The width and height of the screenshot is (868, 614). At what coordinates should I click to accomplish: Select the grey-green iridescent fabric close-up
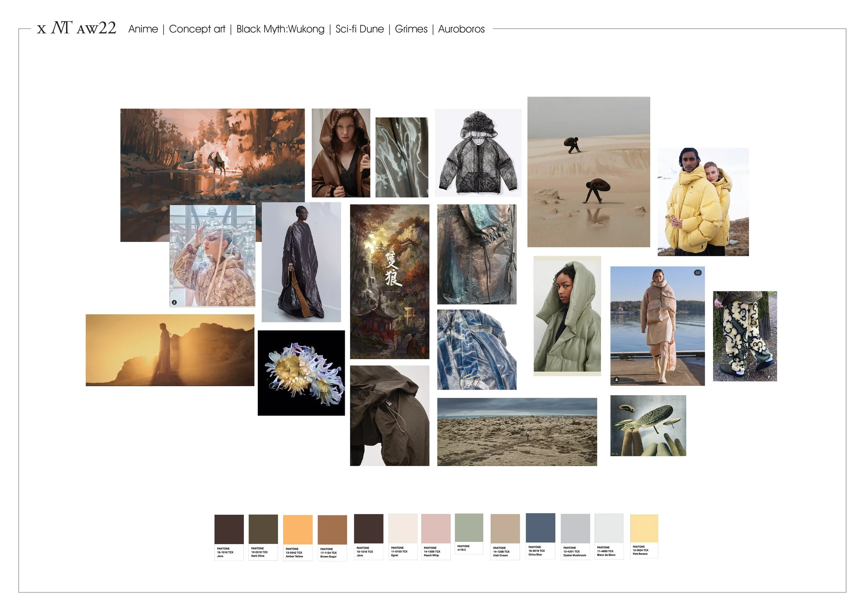[402, 157]
